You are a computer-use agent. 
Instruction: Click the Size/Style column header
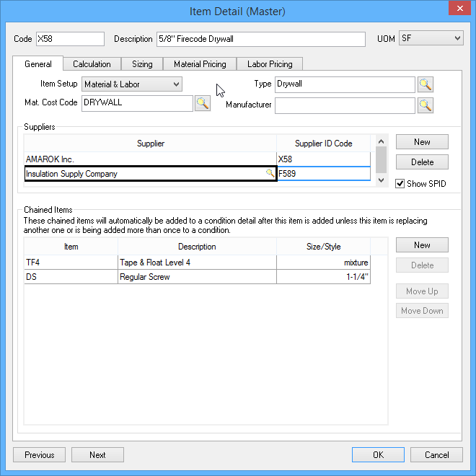[x=324, y=247]
